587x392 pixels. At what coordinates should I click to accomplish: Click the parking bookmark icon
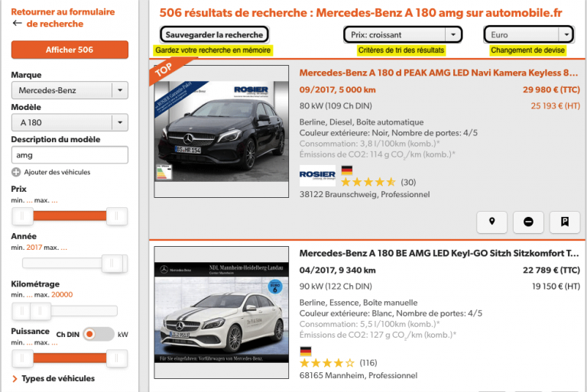click(x=564, y=222)
